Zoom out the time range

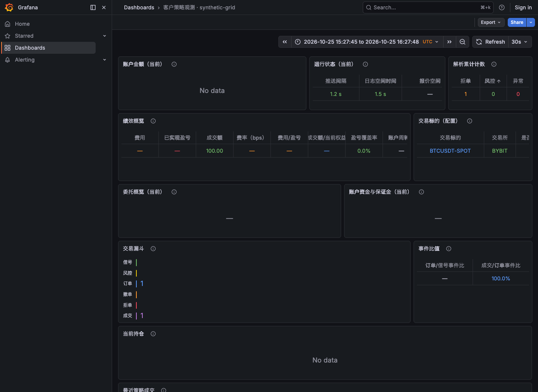(463, 42)
